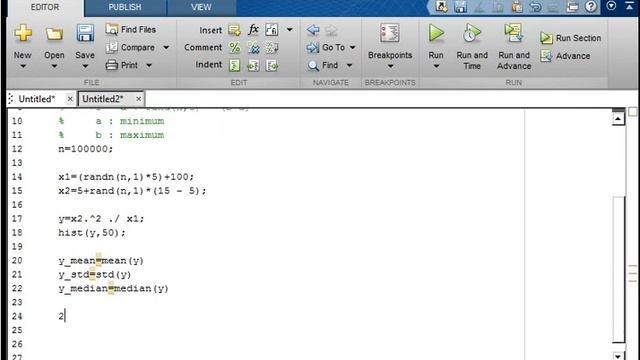
Task: Expand the Print dropdown arrow
Action: (x=149, y=65)
